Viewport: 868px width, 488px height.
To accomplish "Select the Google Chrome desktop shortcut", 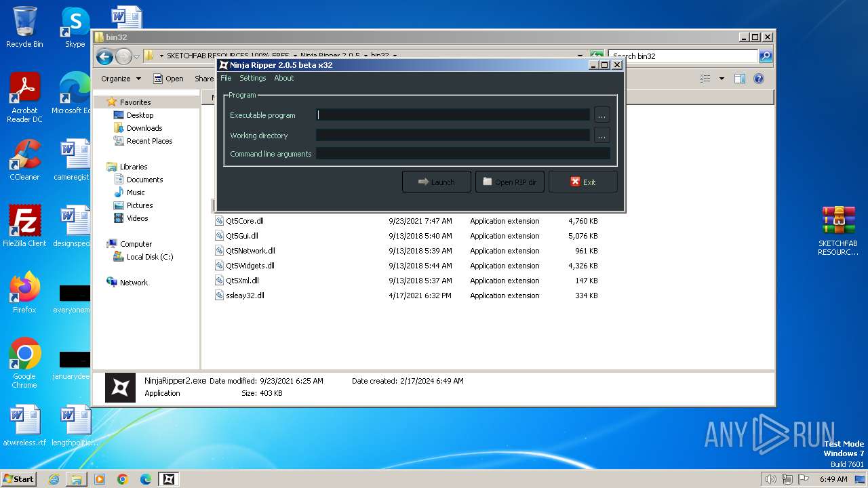I will pos(24,363).
